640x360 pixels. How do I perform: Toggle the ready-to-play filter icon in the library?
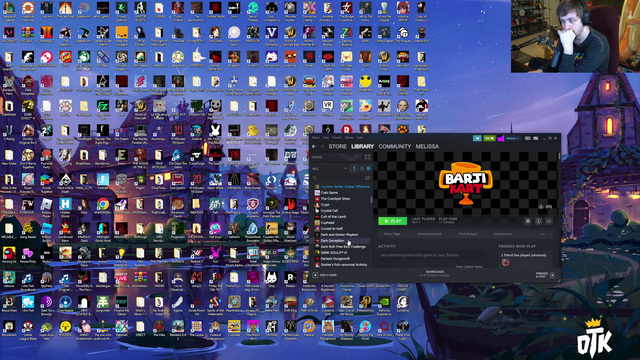point(369,168)
